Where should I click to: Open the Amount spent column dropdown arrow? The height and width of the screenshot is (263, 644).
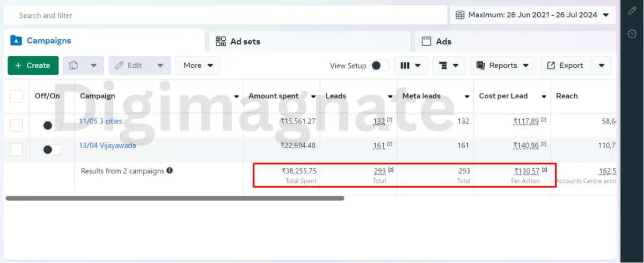click(x=313, y=97)
